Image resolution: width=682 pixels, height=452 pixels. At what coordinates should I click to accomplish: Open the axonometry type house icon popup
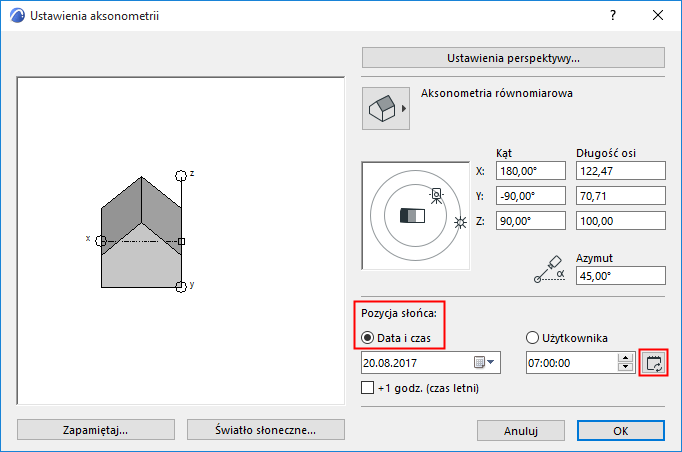(x=386, y=108)
